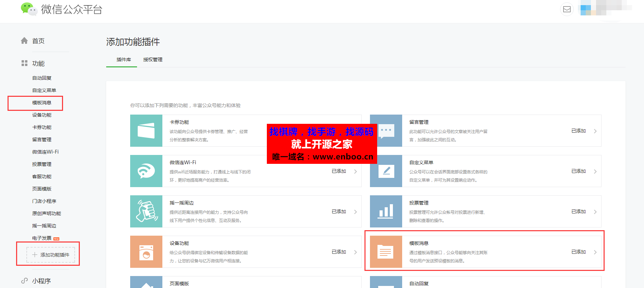Select 客服功能 in the sidebar
The width and height of the screenshot is (644, 288).
point(42,176)
